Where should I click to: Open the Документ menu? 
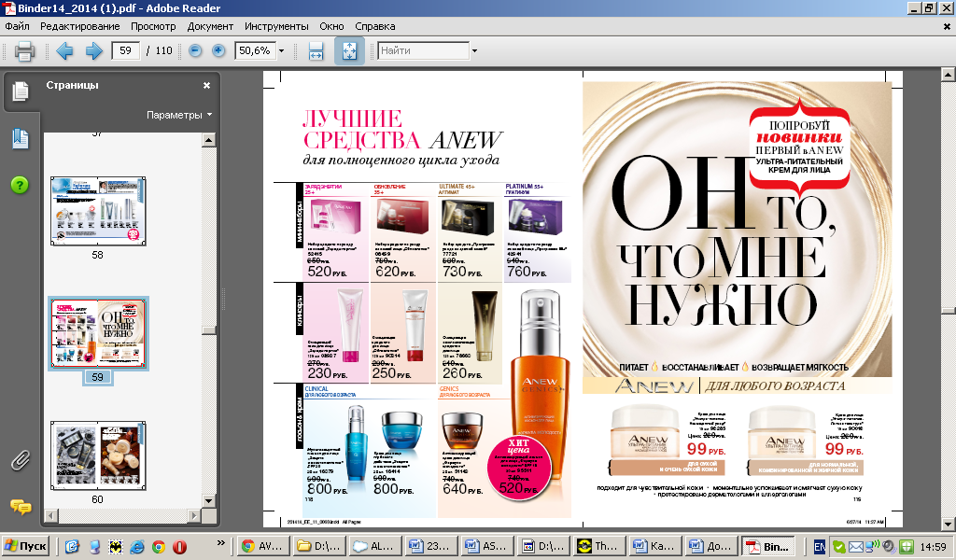(210, 26)
